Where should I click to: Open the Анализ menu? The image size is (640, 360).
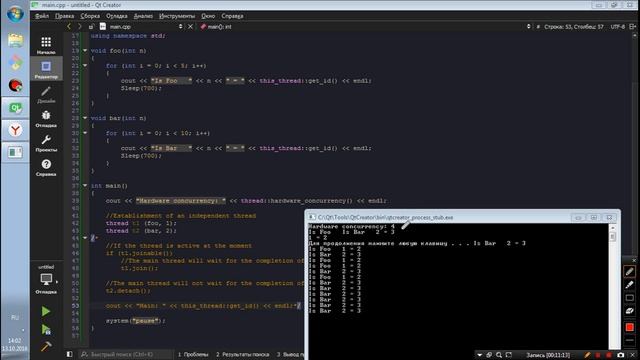coord(143,16)
